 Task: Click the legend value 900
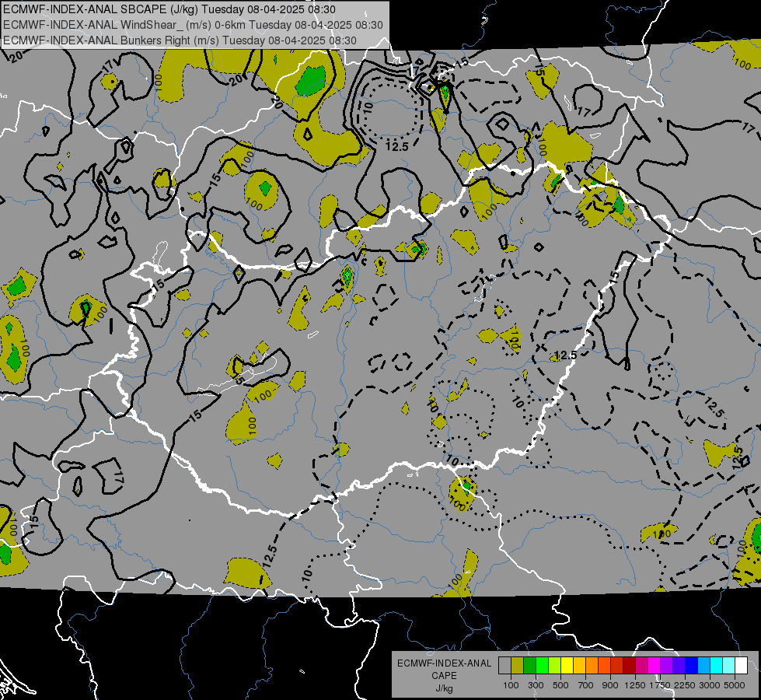click(610, 685)
